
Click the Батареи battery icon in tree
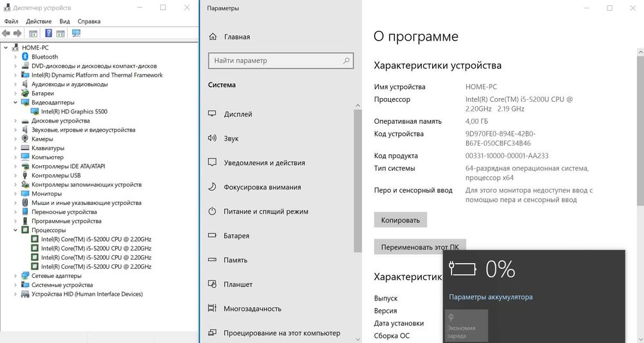[25, 93]
